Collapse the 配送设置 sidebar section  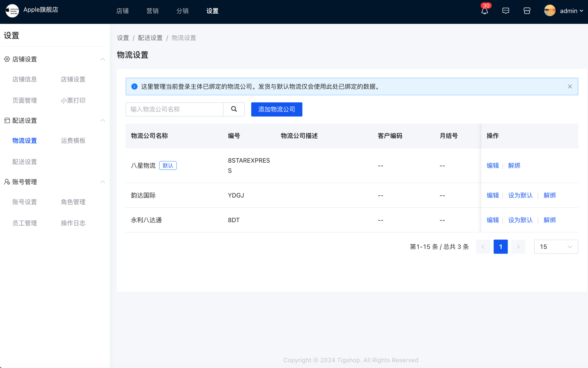pyautogui.click(x=103, y=121)
